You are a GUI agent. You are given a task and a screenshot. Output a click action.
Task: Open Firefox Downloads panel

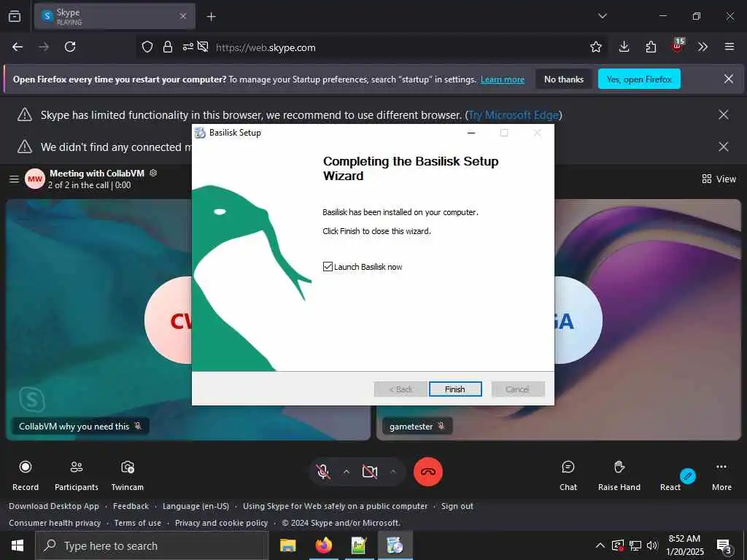[x=624, y=47]
